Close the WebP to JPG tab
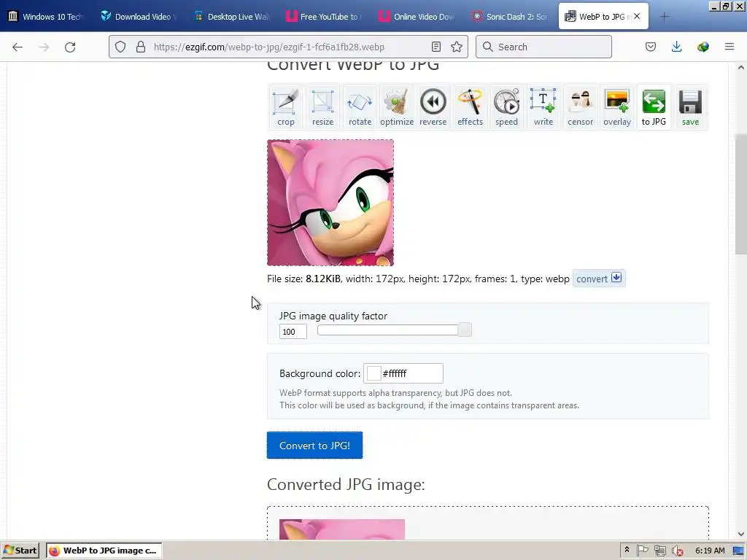 (x=637, y=16)
